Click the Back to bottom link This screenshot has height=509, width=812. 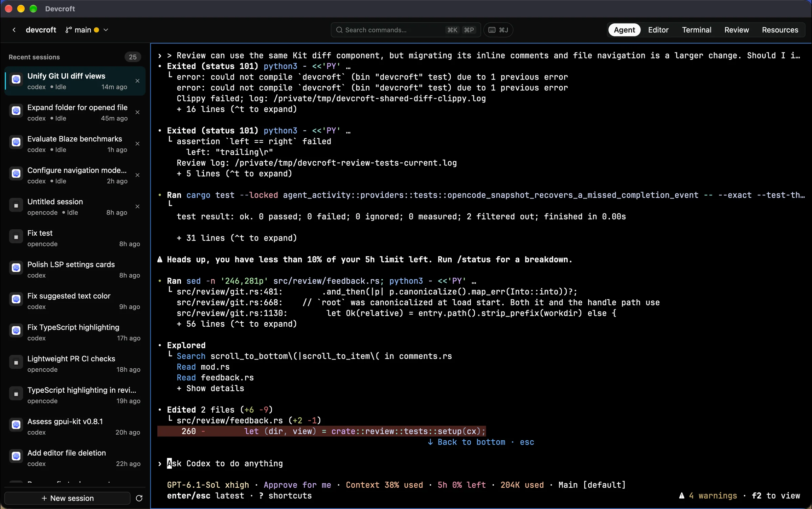click(481, 442)
